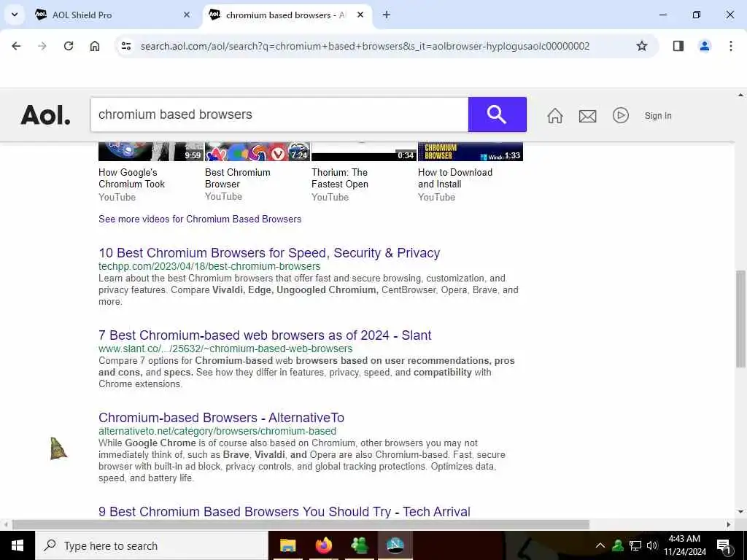Click the horizontal scrollbar thumb
The image size is (747, 560).
tap(301, 524)
